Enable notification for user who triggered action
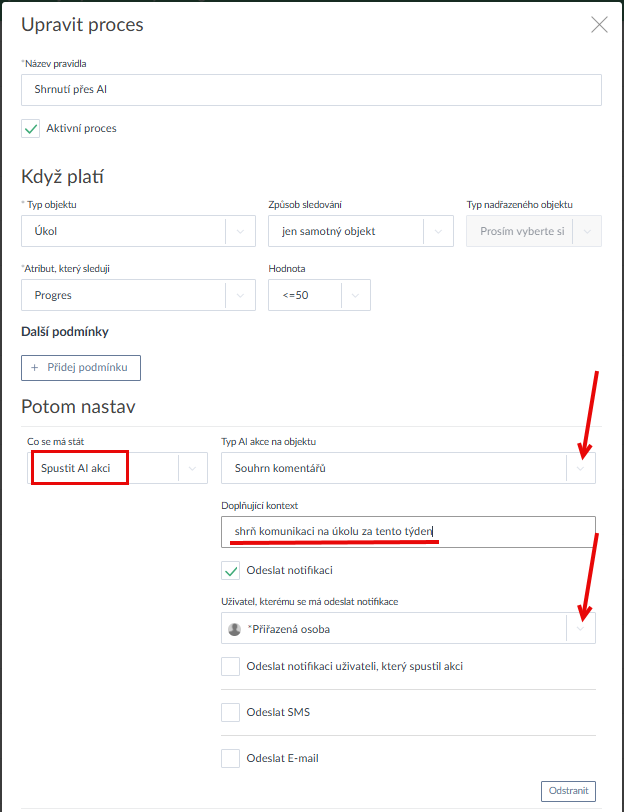This screenshot has height=812, width=624. pyautogui.click(x=231, y=667)
